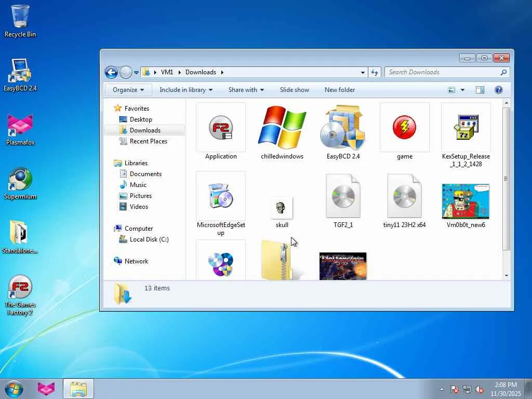Select the Supermium desktop shortcut
The image size is (532, 399).
pyautogui.click(x=20, y=183)
